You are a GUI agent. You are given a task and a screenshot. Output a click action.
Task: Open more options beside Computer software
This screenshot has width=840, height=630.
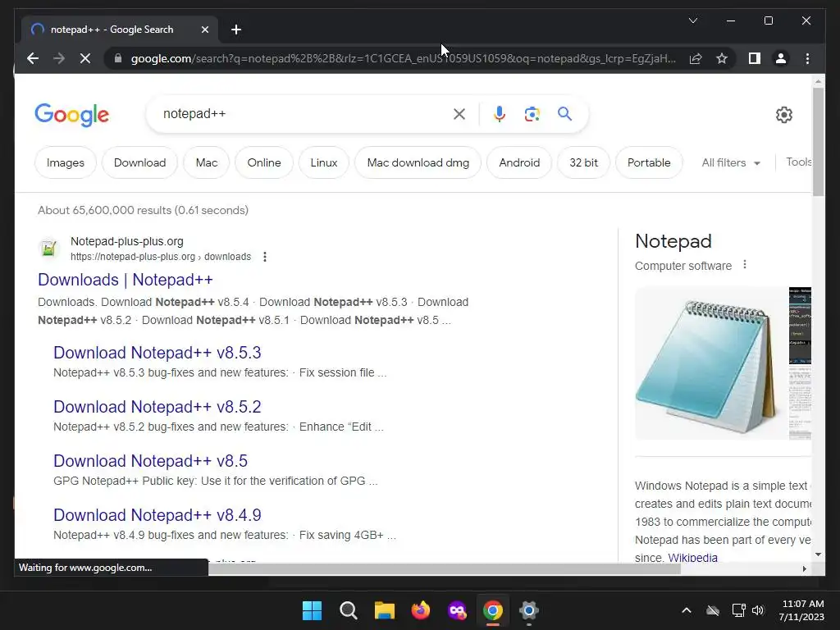click(x=745, y=265)
